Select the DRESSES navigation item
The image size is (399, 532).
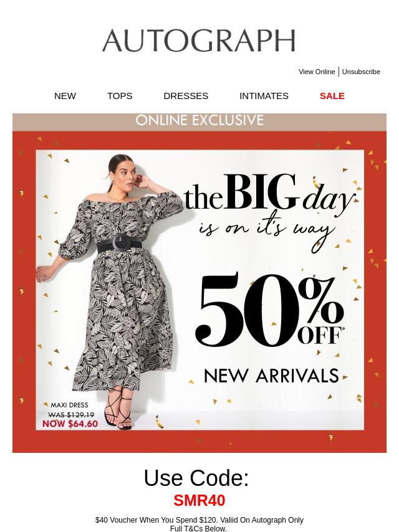[186, 96]
